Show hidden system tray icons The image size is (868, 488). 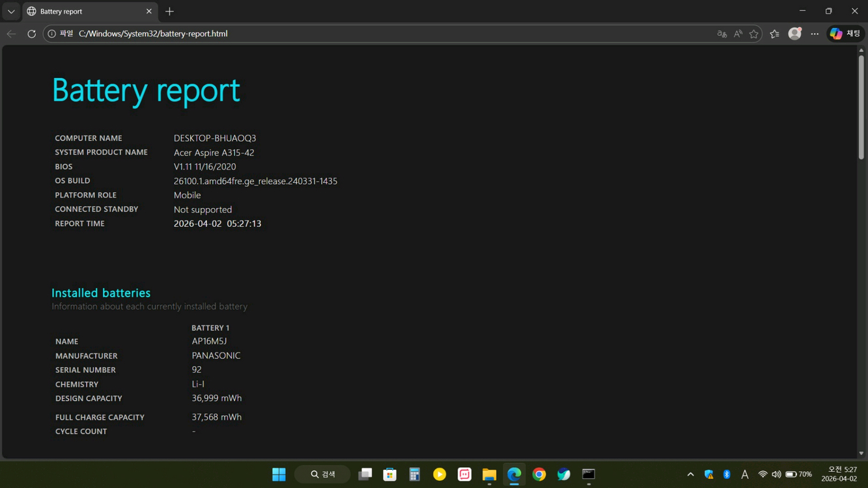click(x=690, y=474)
